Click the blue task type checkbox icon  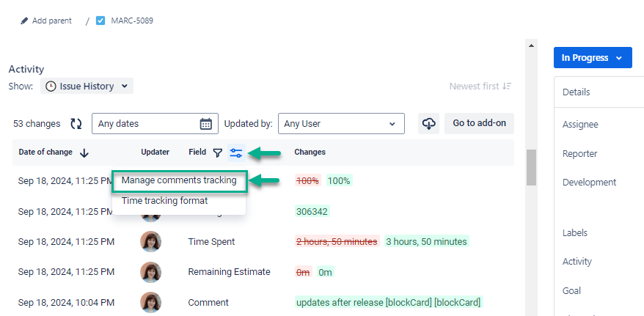pyautogui.click(x=100, y=21)
